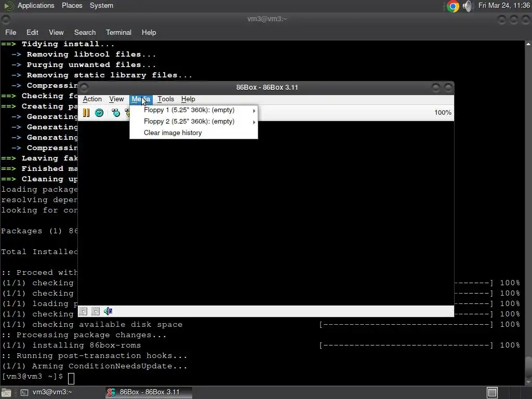Viewport: 532px width, 399px height.
Task: Click the volume speaker in top panel
Action: [x=468, y=6]
